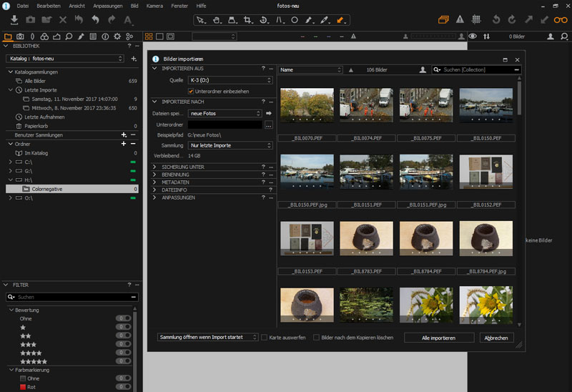Select the circle spot removal tool

[295, 20]
